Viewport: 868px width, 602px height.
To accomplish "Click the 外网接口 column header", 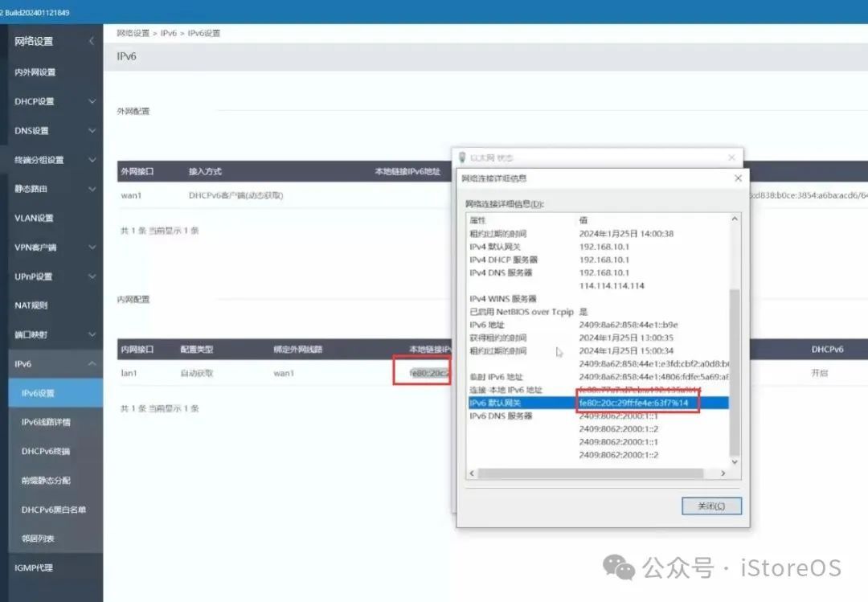I will coord(137,172).
